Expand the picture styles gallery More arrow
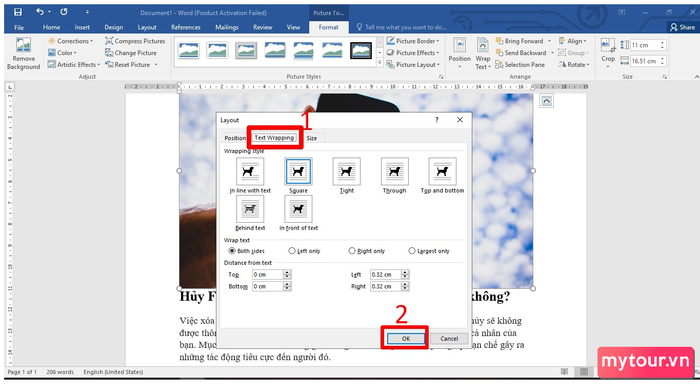The height and width of the screenshot is (386, 700). [x=379, y=63]
